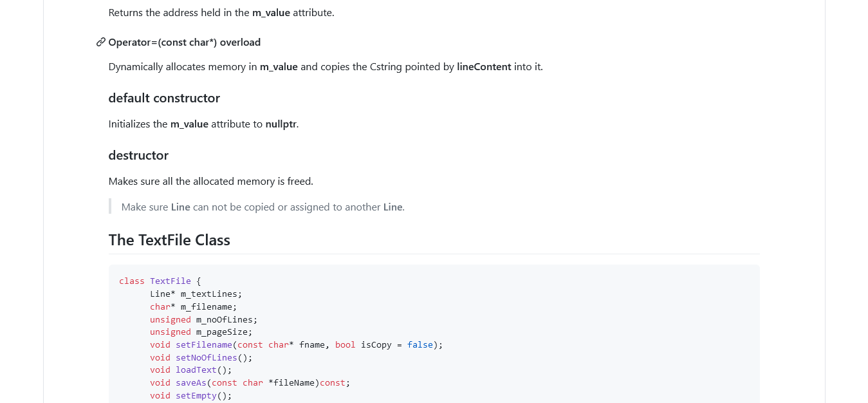
Task: Click the setNoOfLines method name
Action: 207,357
